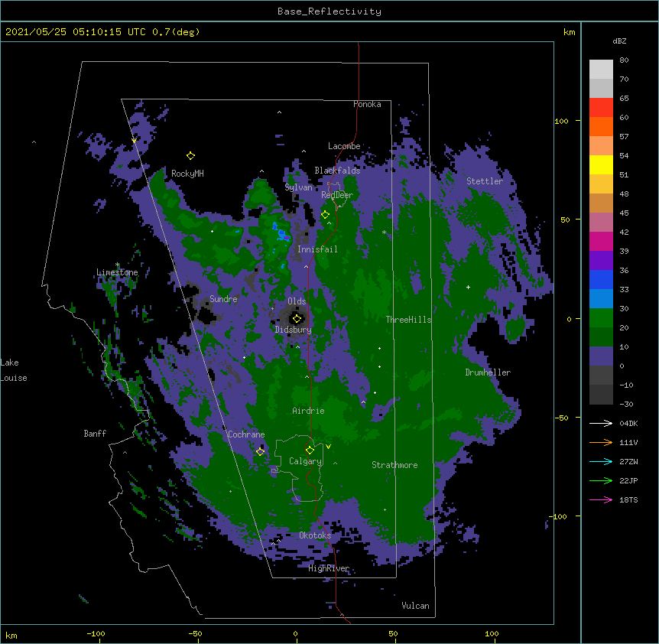Click the Lacombe label
The height and width of the screenshot is (644, 659).
click(344, 146)
